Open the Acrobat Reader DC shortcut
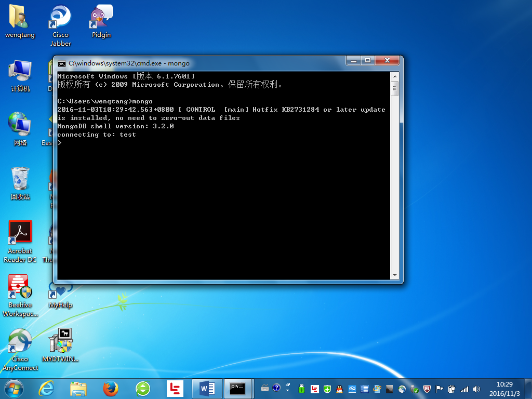532x399 pixels. pyautogui.click(x=20, y=242)
